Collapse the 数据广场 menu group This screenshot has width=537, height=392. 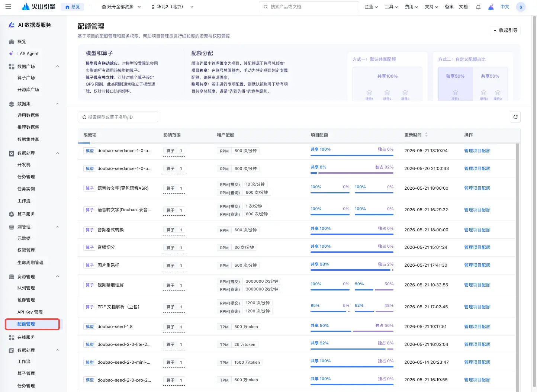click(x=57, y=67)
